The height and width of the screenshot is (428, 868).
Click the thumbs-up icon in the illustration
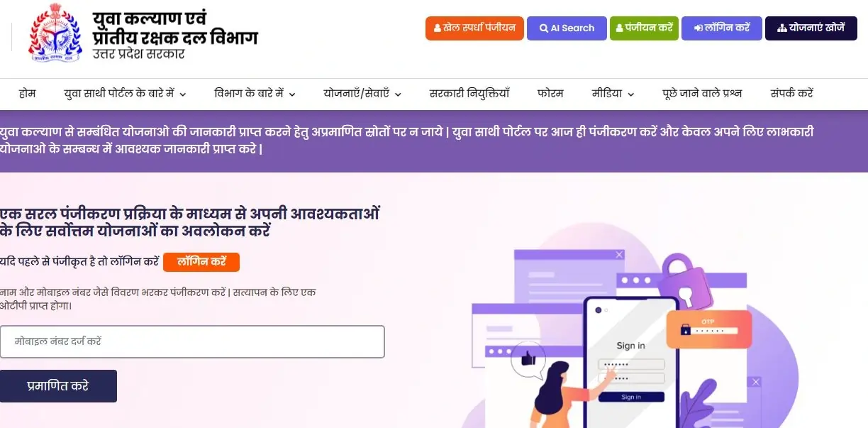click(528, 358)
